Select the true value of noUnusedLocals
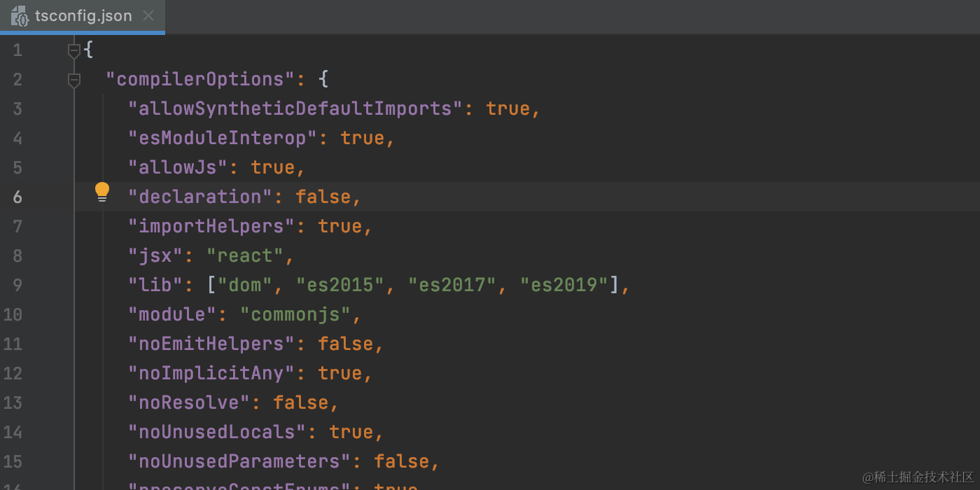The image size is (980, 490). tap(354, 432)
